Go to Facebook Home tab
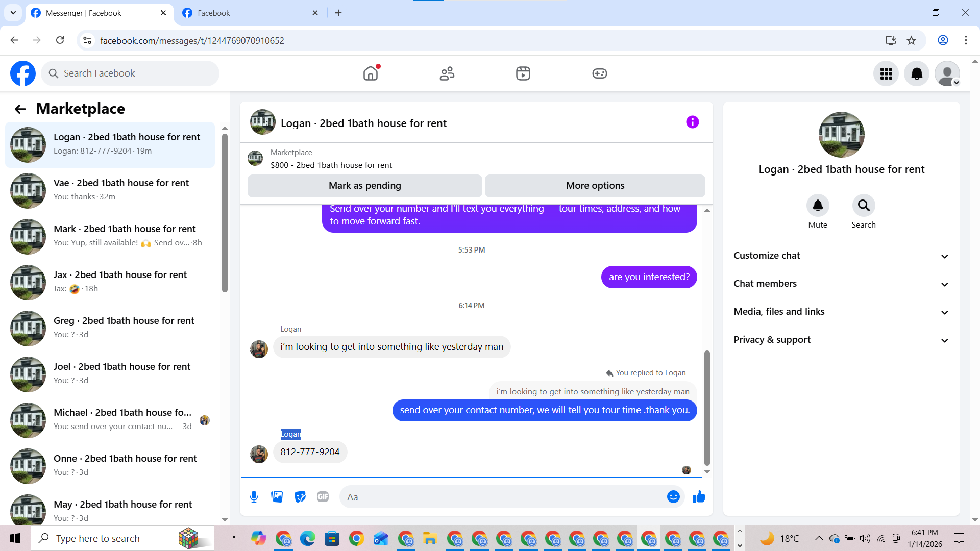This screenshot has height=551, width=980. tap(371, 74)
